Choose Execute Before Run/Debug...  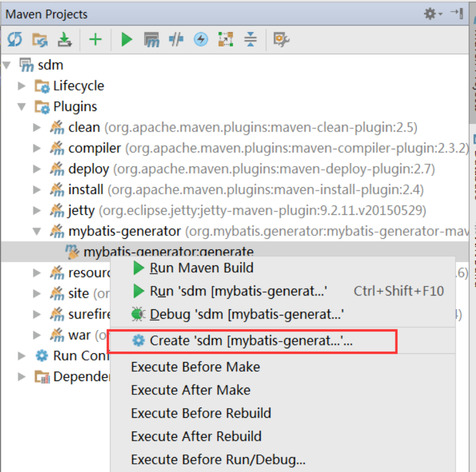coord(283,460)
